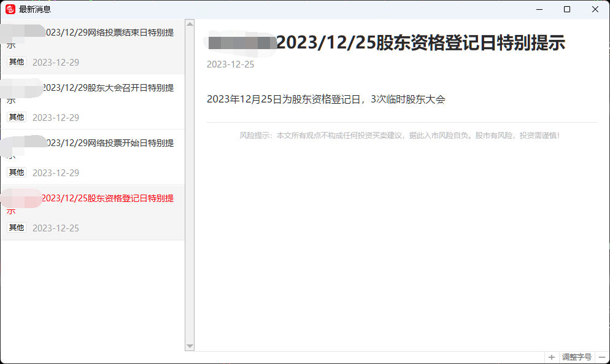
Task: Select the highlighted 股东资格登记日 message
Action: pyautogui.click(x=92, y=204)
